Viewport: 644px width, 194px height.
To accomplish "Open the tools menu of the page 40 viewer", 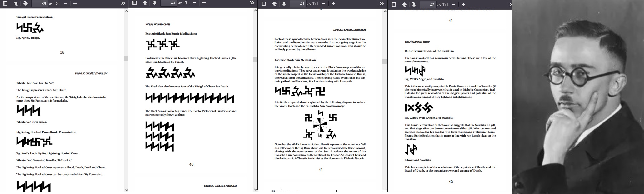I will [x=252, y=3].
